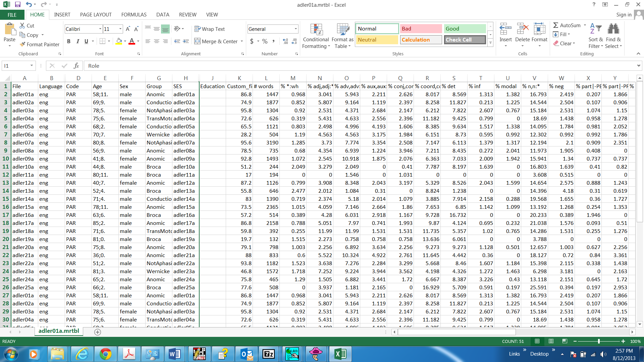Toggle Bold formatting
The height and width of the screenshot is (362, 644).
pos(69,41)
